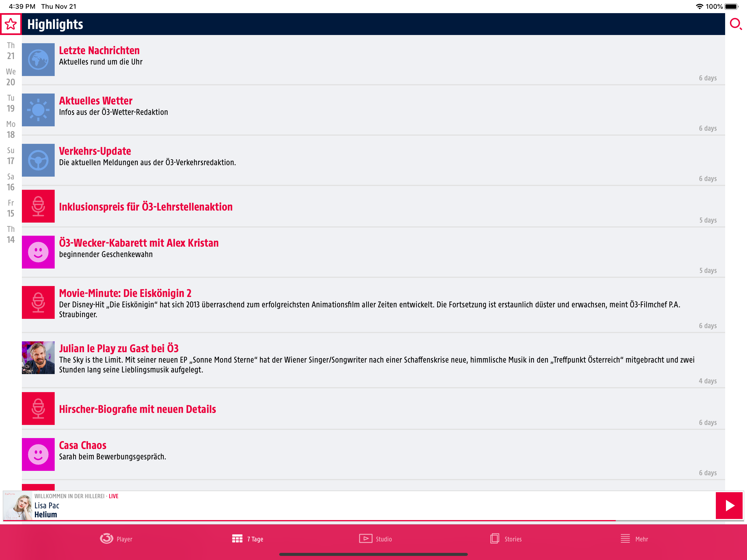Screen dimensions: 747x560
Task: Open the Verkehrs-Update title
Action: (x=95, y=151)
